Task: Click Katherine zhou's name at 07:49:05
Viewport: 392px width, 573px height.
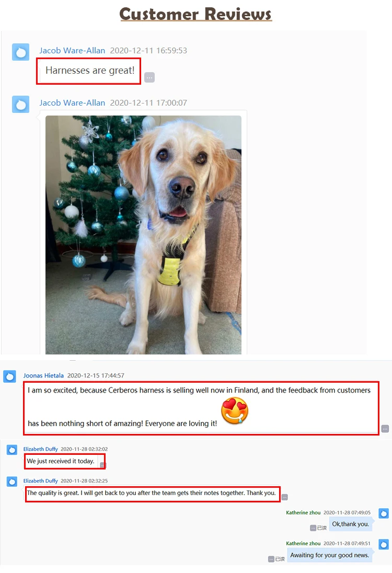Action: (x=303, y=513)
